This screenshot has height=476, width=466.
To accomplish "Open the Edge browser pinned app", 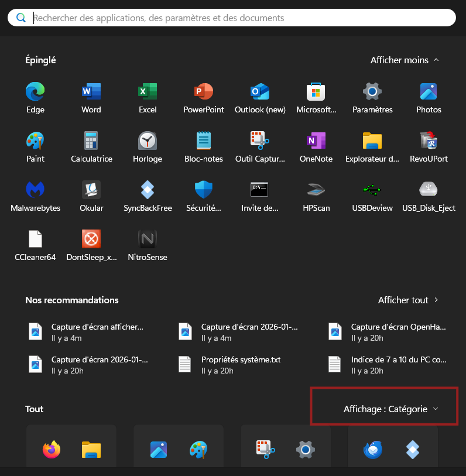I will point(35,98).
